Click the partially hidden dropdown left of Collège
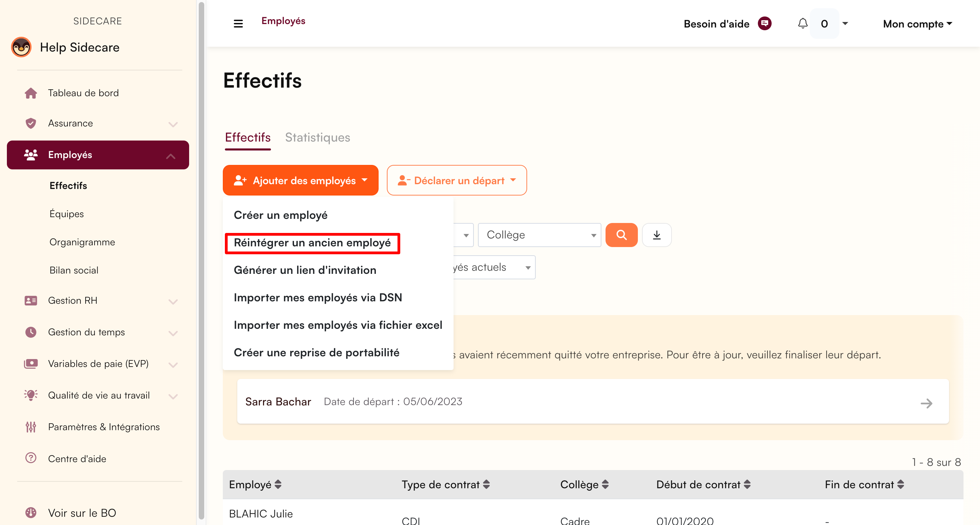 click(464, 235)
